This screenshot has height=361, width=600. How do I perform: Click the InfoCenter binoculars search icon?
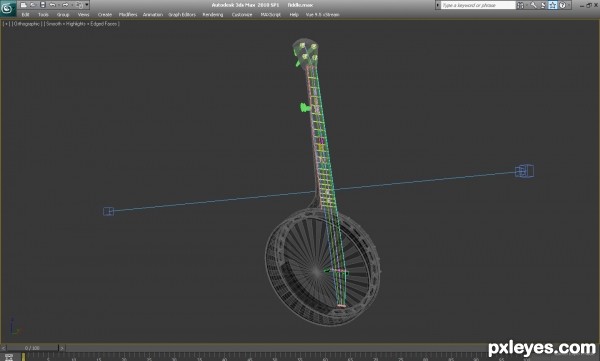pyautogui.click(x=520, y=5)
